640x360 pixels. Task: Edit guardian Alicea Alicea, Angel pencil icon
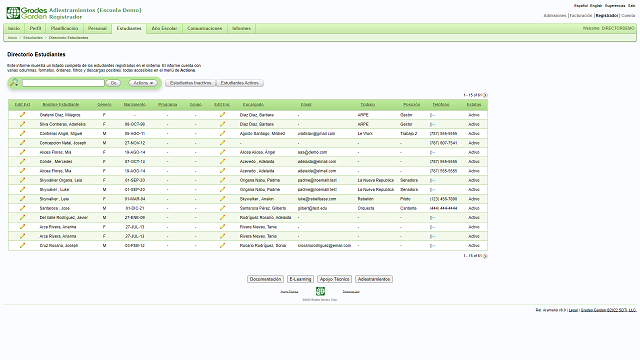pos(222,152)
